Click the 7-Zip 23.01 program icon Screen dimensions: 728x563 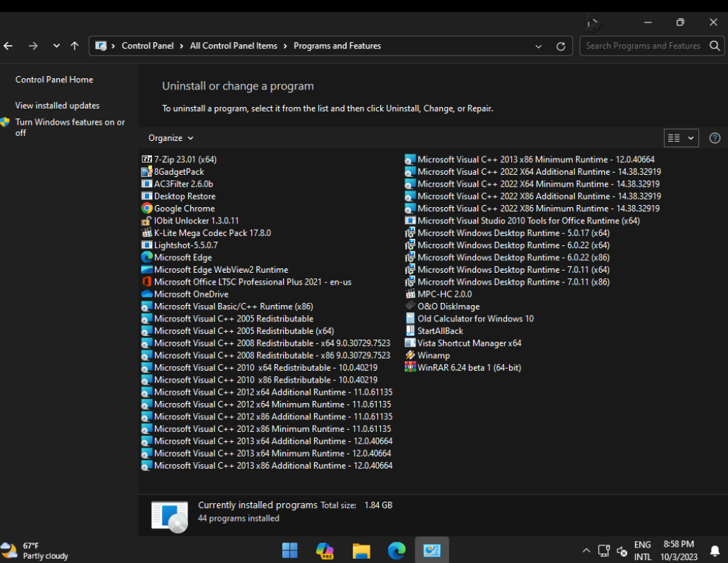(x=146, y=159)
